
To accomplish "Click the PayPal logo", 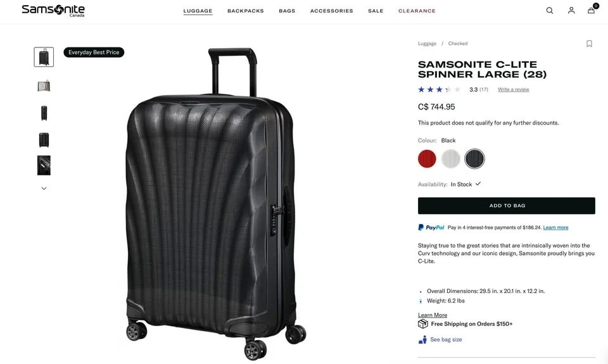I will click(x=431, y=227).
